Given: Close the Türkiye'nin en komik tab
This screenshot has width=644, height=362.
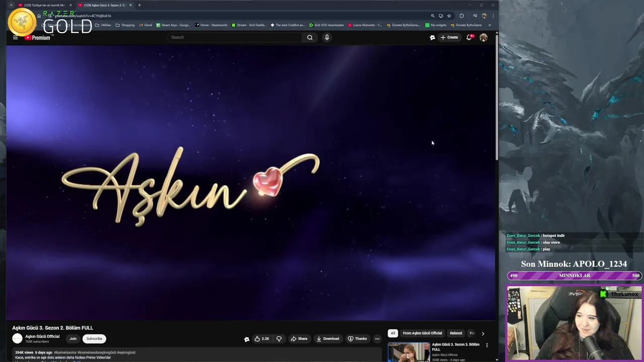Looking at the screenshot, I should point(70,5).
